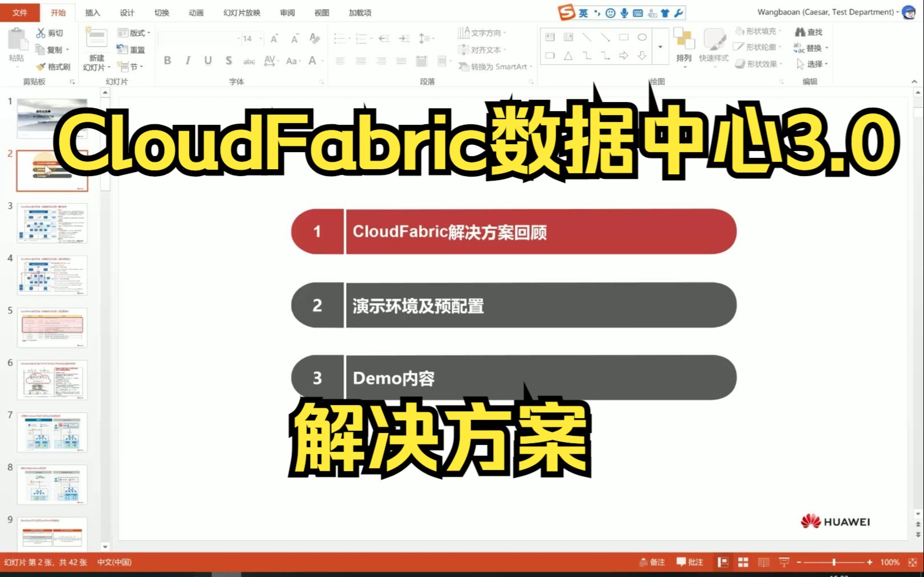Click Convert to SmartArt (转换为 SmartArt)
The image size is (924, 577).
click(495, 67)
